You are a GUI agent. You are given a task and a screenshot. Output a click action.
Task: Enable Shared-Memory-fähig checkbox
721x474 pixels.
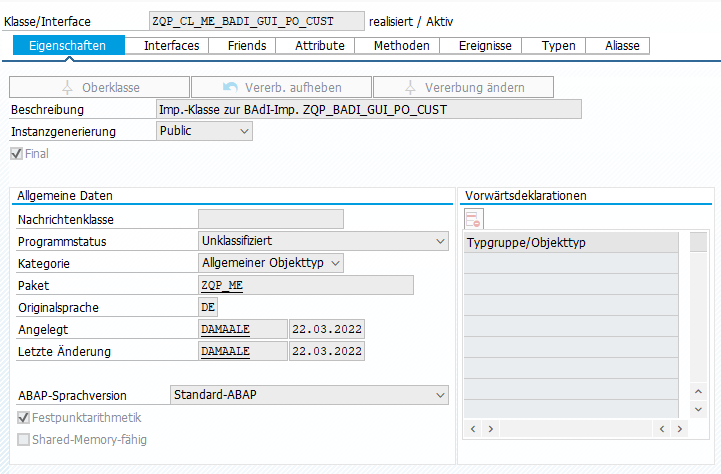coord(24,439)
